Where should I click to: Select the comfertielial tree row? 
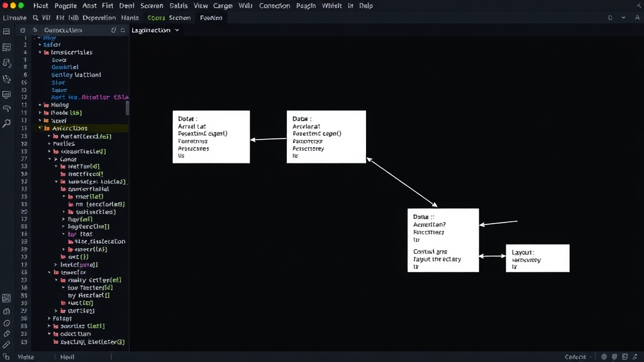88,189
